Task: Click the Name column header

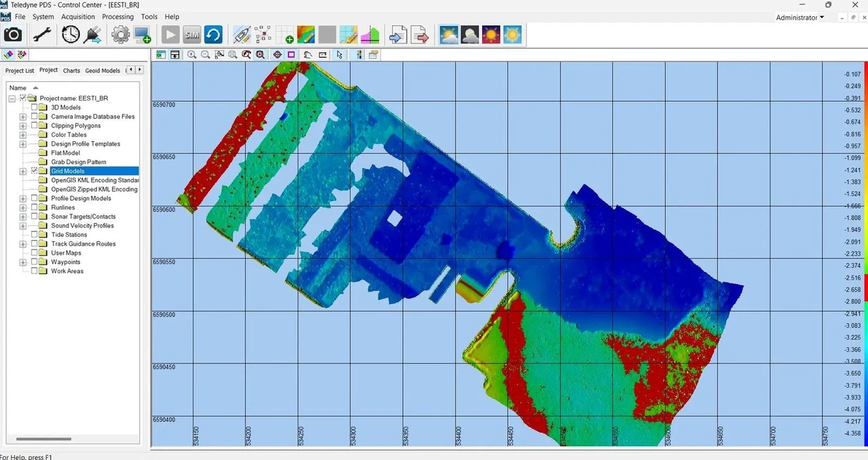Action: tap(18, 88)
